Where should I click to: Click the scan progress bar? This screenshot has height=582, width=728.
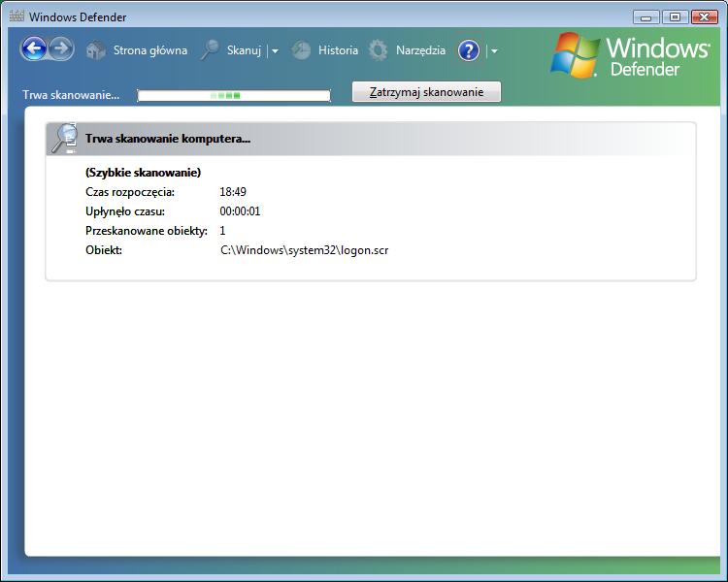tap(234, 96)
